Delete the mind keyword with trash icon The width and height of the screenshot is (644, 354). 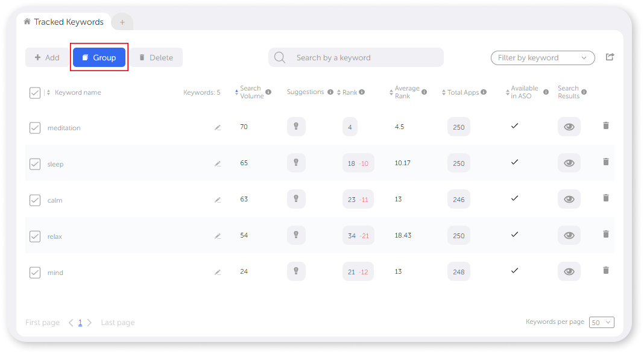[x=606, y=270]
